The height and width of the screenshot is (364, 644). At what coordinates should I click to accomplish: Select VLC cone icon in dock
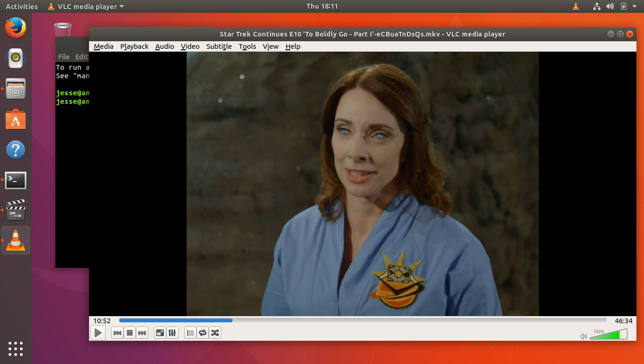[x=16, y=240]
